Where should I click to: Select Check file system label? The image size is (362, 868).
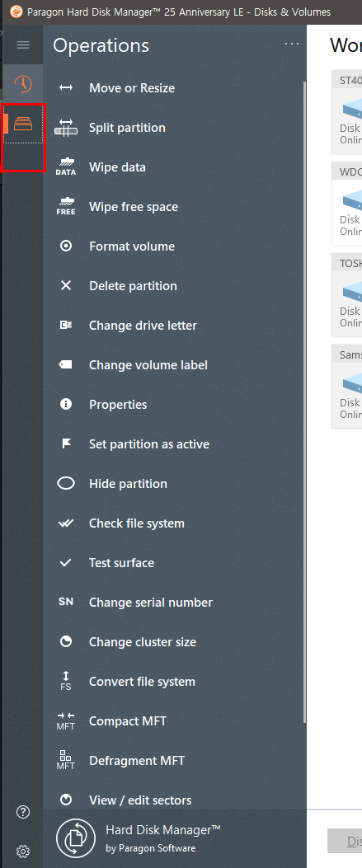pyautogui.click(x=137, y=523)
